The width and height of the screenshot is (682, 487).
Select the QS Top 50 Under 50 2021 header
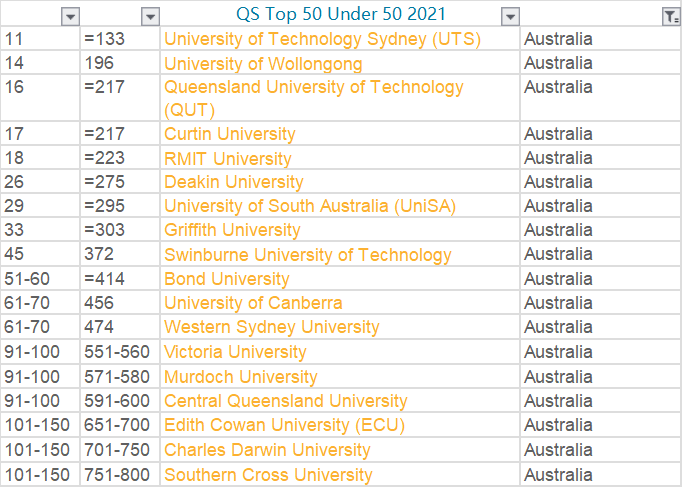pos(340,15)
